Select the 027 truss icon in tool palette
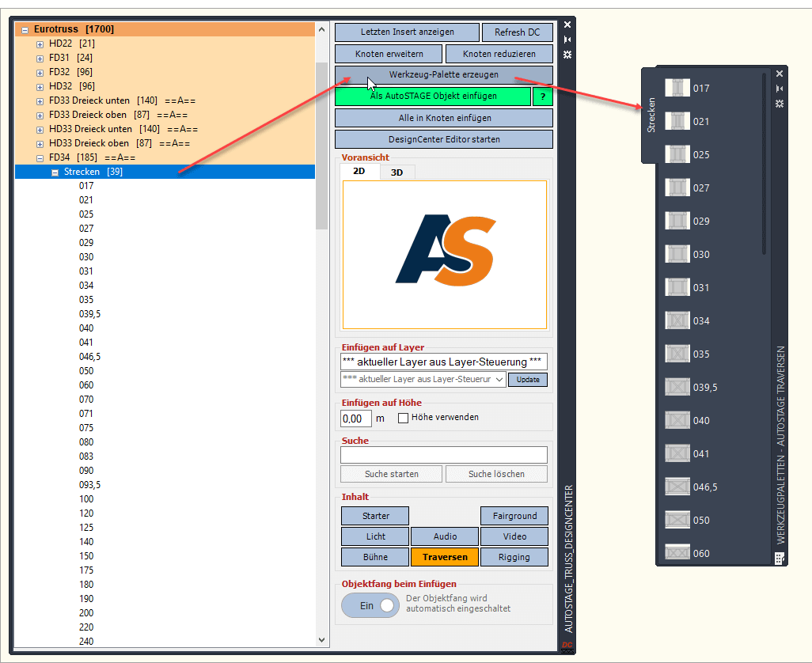812x663 pixels. point(677,188)
